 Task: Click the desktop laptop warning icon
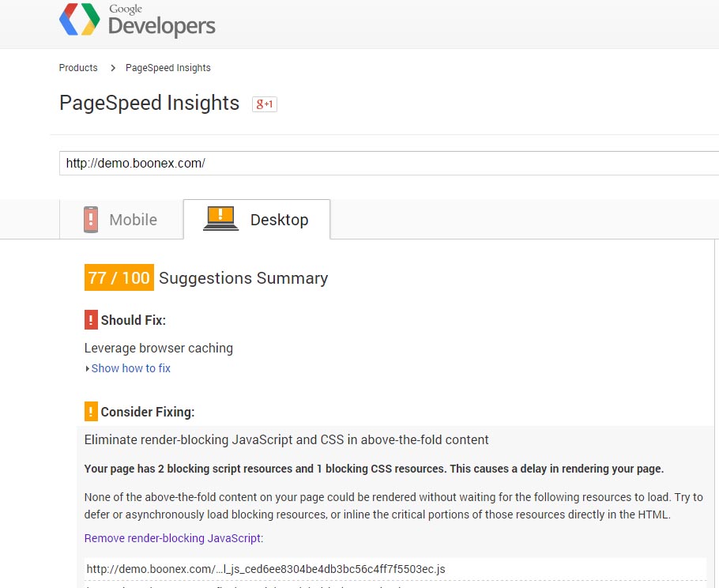coord(220,217)
